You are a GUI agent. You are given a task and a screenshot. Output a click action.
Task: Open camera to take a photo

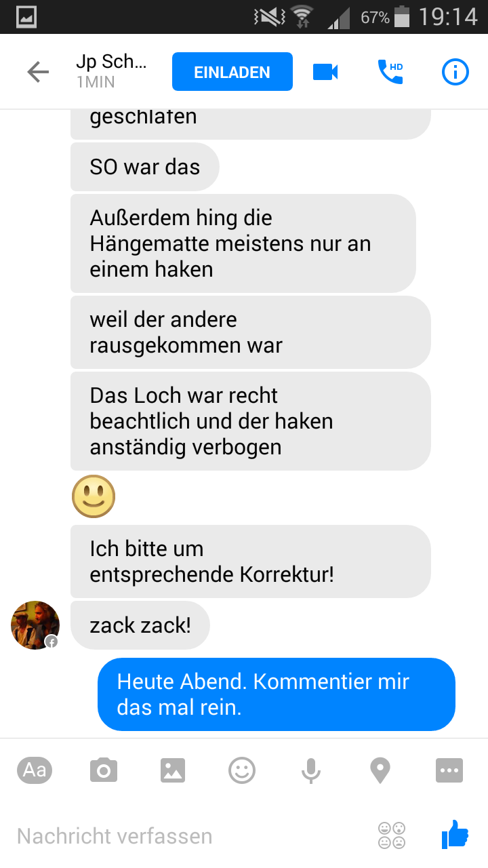104,770
